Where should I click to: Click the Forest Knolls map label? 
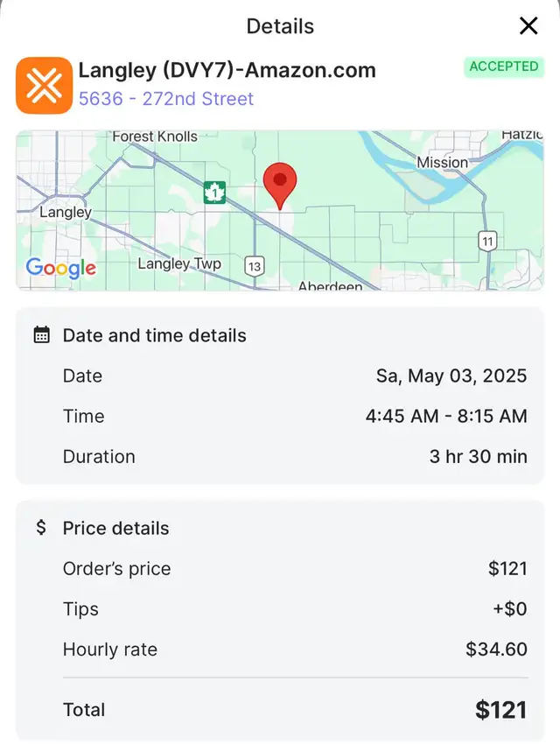[155, 137]
